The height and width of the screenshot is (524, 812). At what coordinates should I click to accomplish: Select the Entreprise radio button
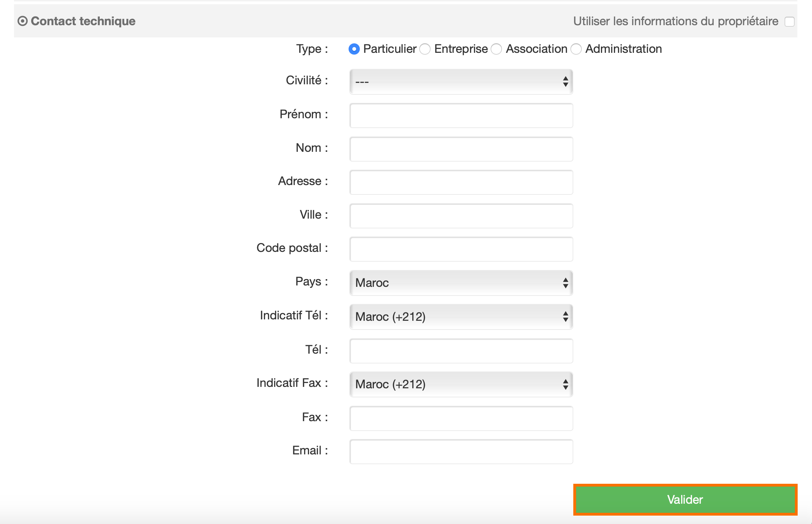click(x=425, y=49)
